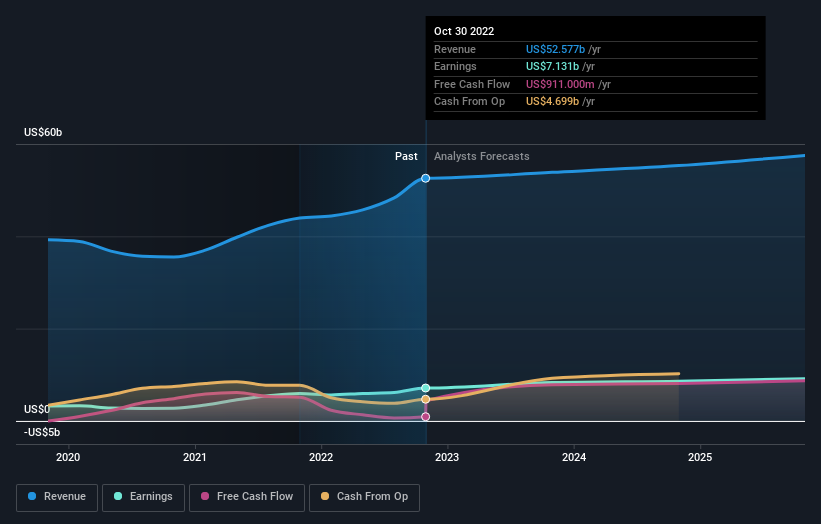Select the Cash From Op orange data point marker
The width and height of the screenshot is (821, 524).
[x=426, y=399]
